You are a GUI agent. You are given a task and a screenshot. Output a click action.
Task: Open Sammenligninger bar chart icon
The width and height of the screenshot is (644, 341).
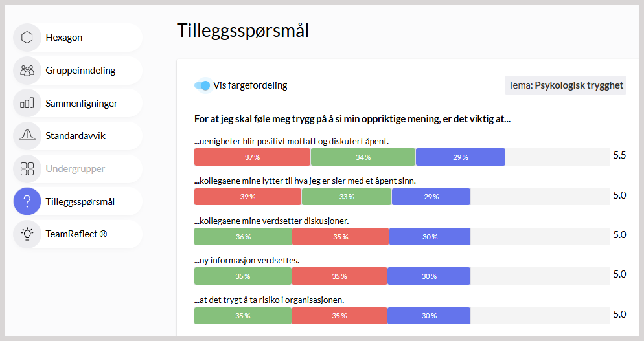tap(27, 103)
